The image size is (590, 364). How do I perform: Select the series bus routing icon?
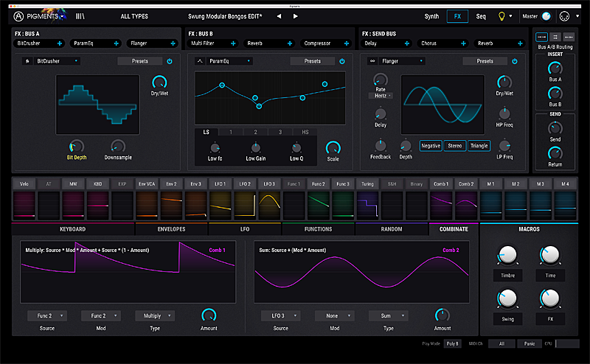[x=541, y=37]
